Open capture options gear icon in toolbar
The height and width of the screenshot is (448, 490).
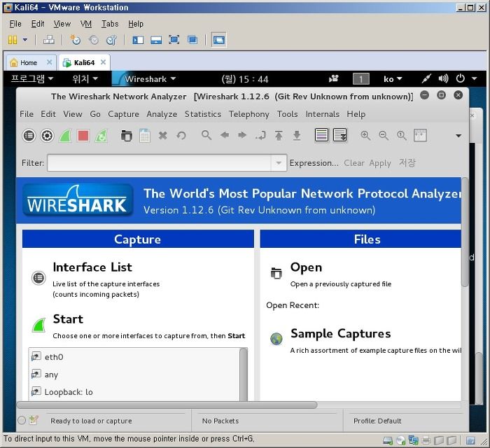point(47,136)
